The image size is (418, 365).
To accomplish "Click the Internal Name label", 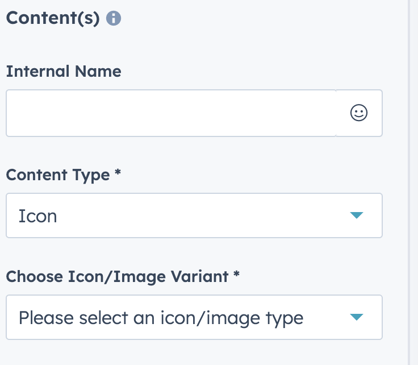I will tap(64, 71).
